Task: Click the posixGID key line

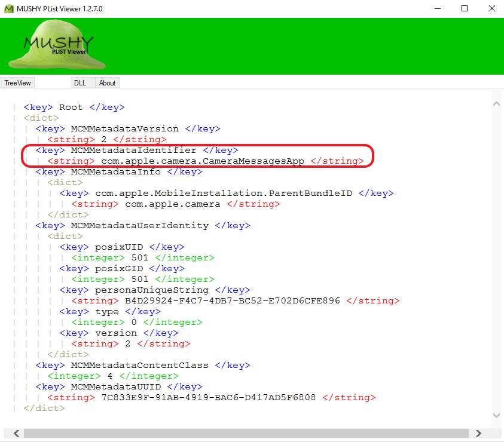Action: click(x=122, y=269)
